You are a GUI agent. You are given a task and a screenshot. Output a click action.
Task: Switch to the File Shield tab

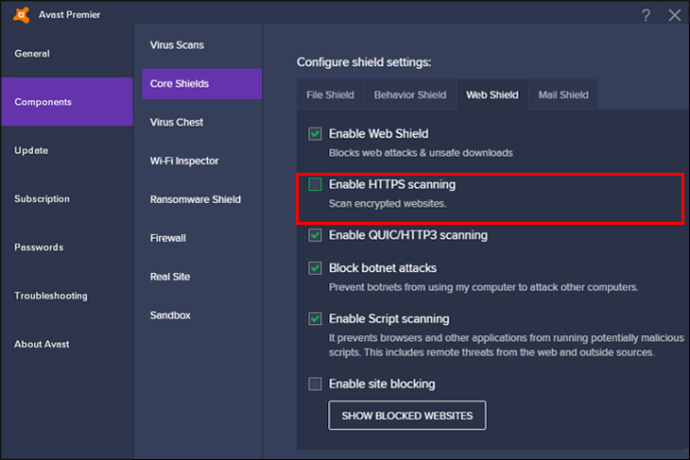coord(330,95)
